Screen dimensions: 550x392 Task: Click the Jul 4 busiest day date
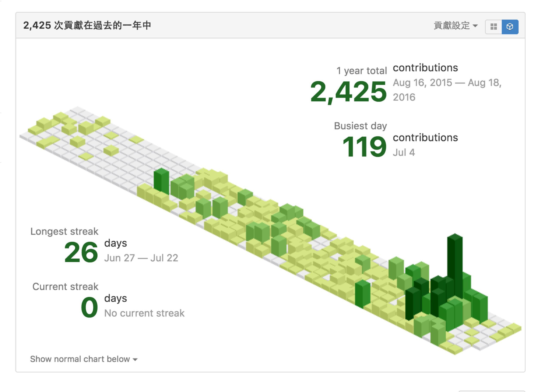click(404, 153)
